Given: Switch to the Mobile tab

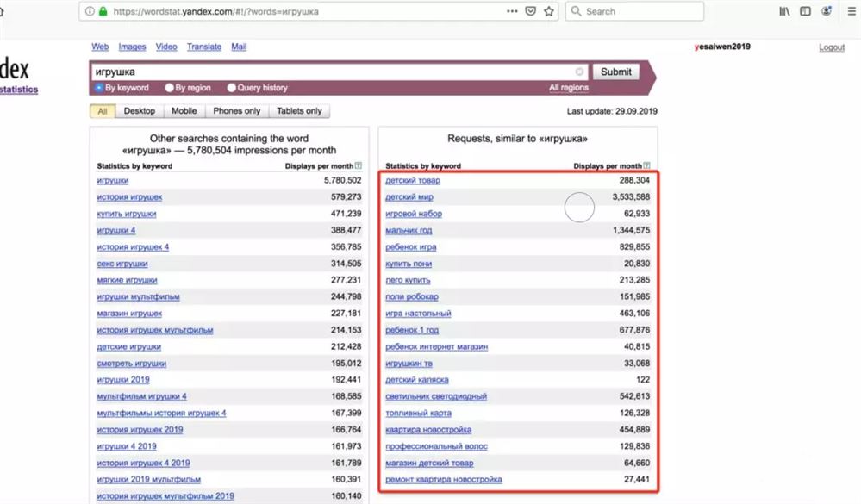Looking at the screenshot, I should point(184,111).
